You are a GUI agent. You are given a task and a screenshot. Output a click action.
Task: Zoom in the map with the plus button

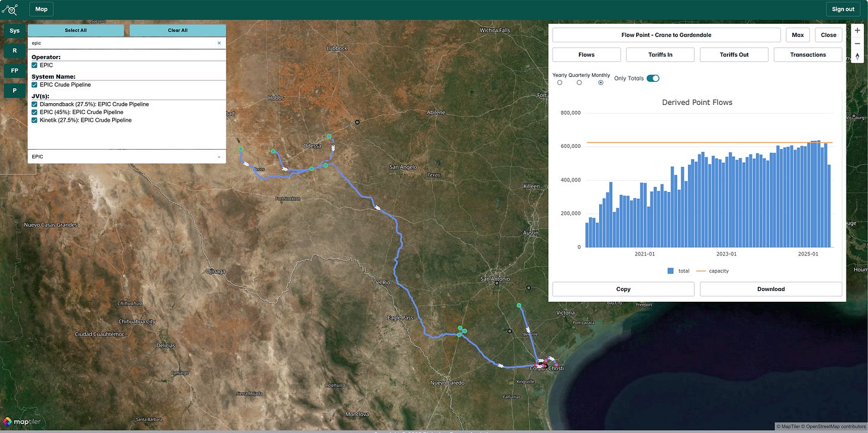857,30
